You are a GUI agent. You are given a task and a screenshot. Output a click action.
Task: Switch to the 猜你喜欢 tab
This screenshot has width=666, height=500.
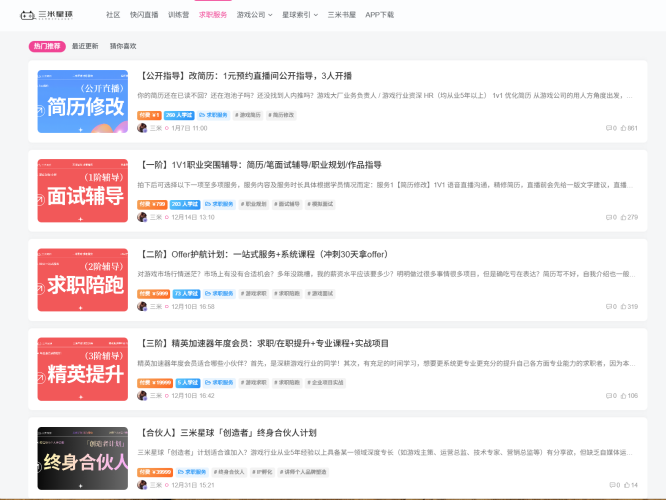coord(123,46)
